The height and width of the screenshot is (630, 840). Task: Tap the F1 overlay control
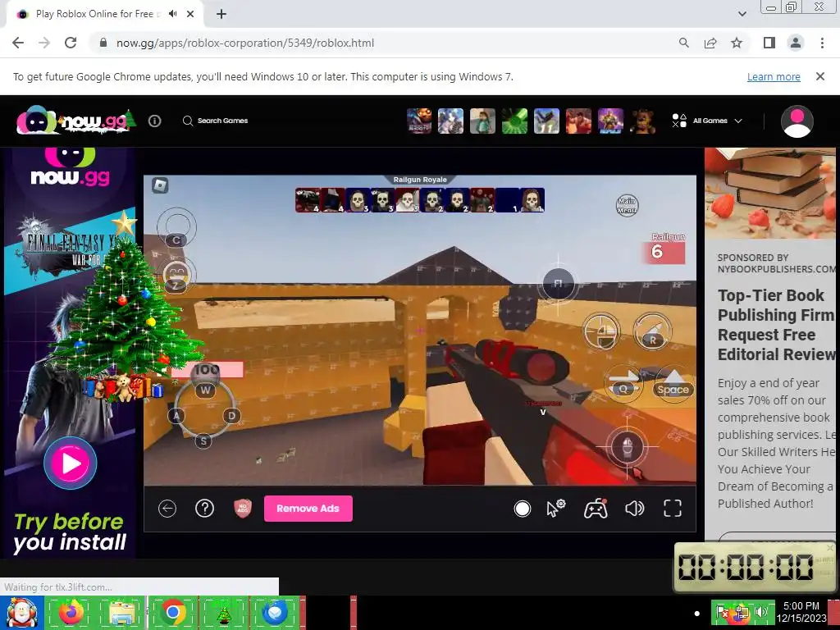point(558,283)
